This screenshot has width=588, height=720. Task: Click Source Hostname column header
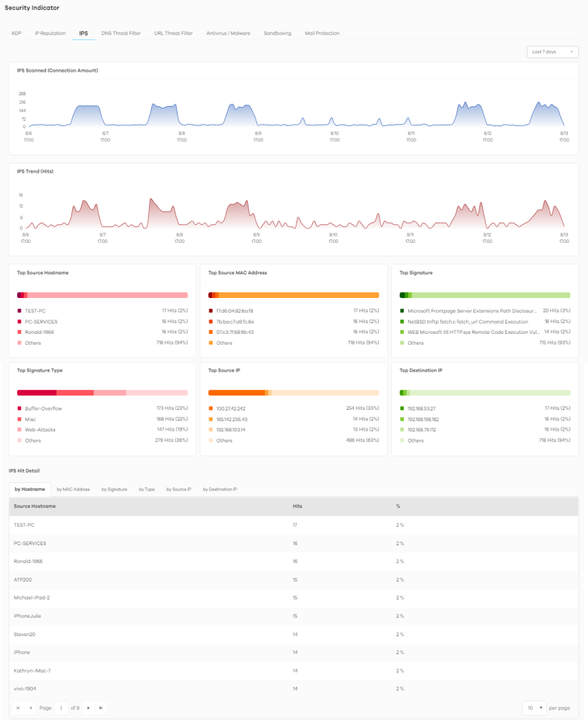(x=34, y=506)
